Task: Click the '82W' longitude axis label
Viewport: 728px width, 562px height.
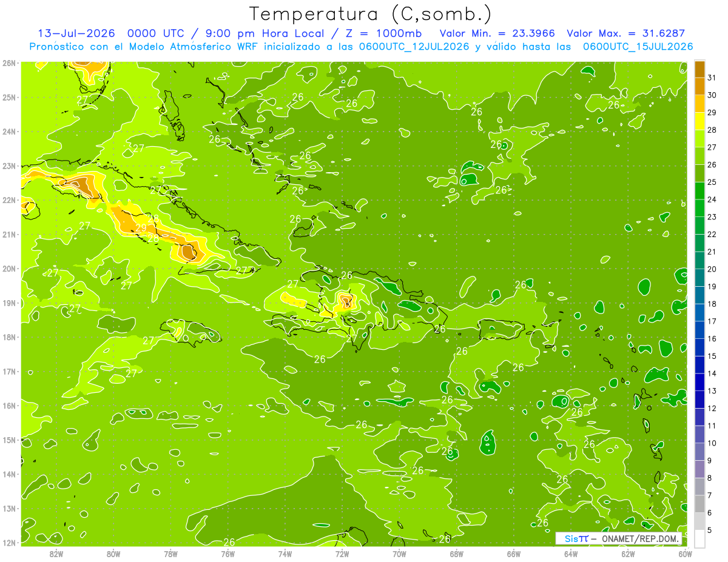Action: click(x=56, y=554)
